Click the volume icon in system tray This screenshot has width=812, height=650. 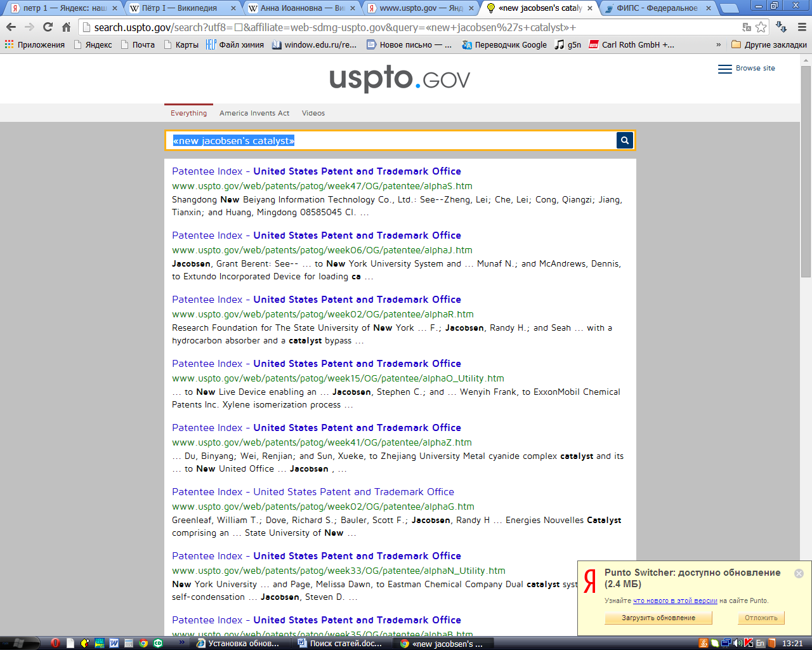[x=738, y=643]
